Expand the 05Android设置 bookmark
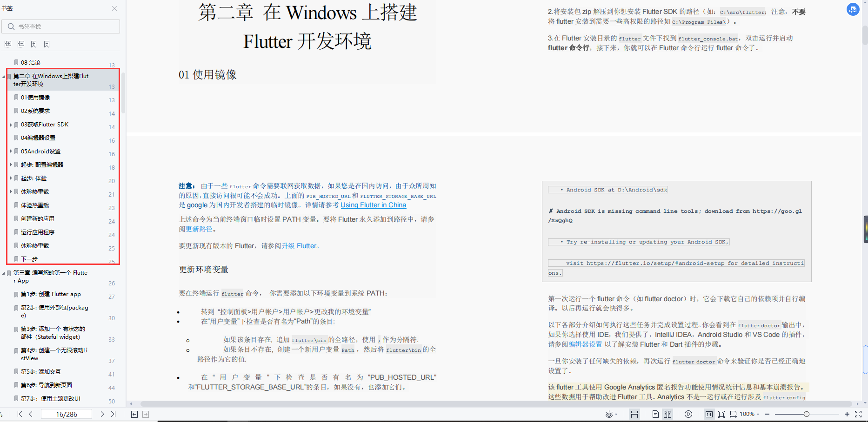This screenshot has width=868, height=422. [x=11, y=151]
